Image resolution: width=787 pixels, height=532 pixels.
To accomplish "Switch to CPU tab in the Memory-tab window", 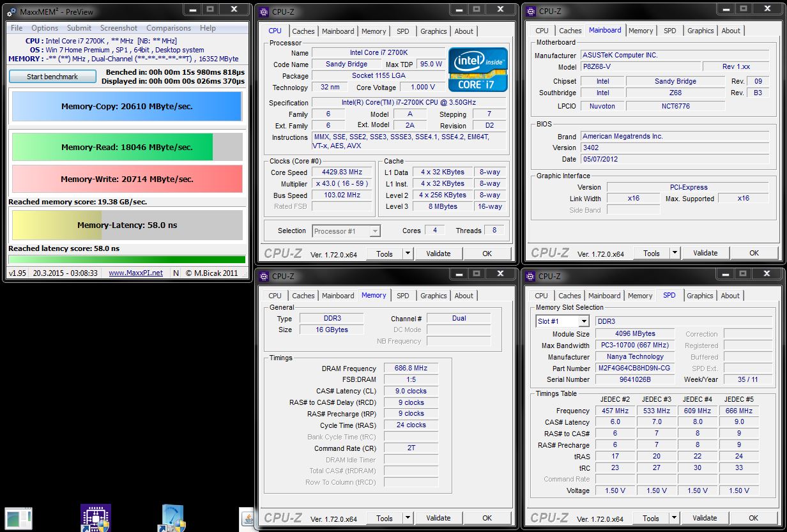I will pos(275,296).
